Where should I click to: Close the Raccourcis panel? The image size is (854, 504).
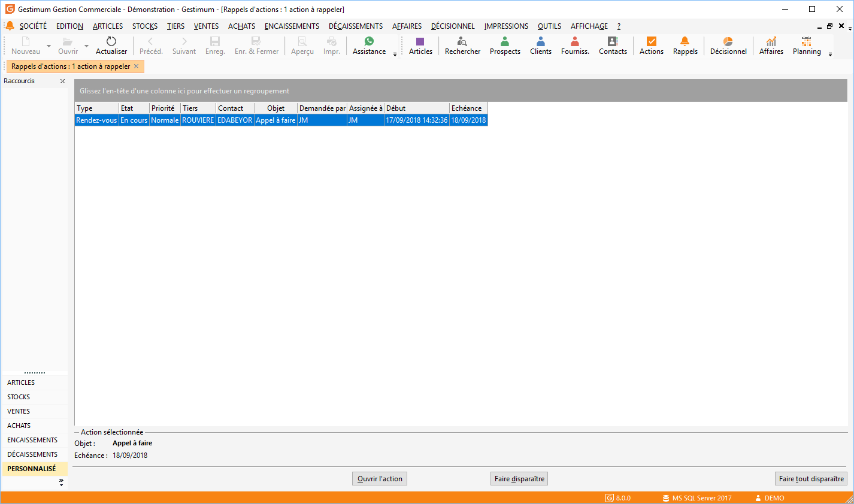pyautogui.click(x=62, y=81)
